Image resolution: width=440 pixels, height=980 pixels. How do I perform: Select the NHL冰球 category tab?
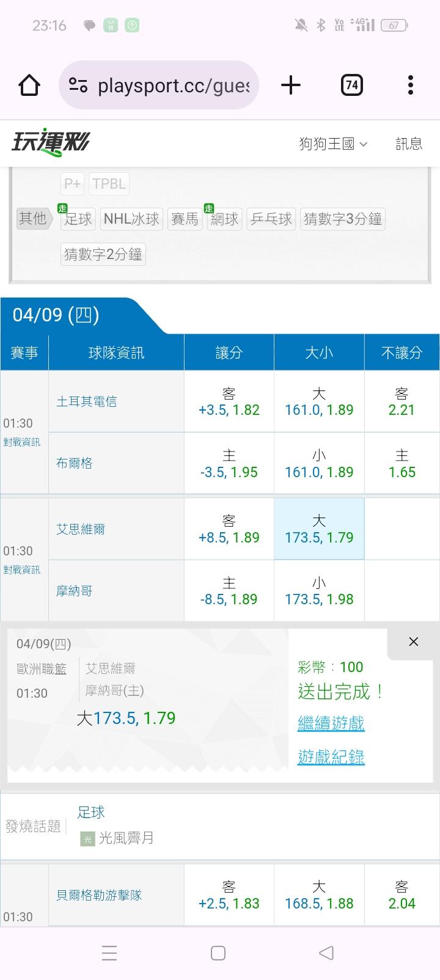(x=131, y=219)
